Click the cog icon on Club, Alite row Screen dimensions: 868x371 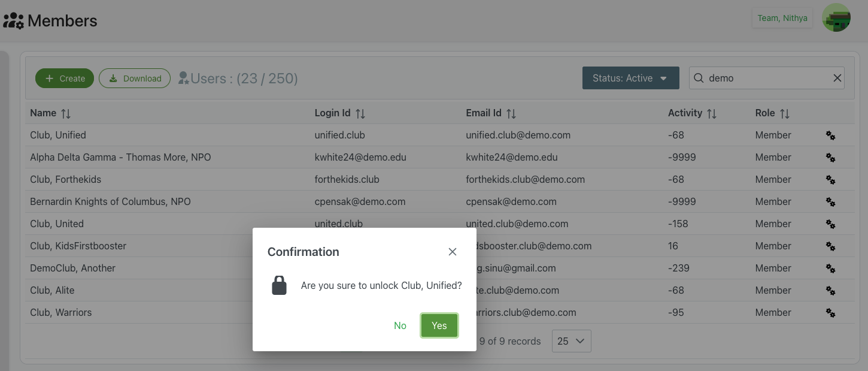830,291
